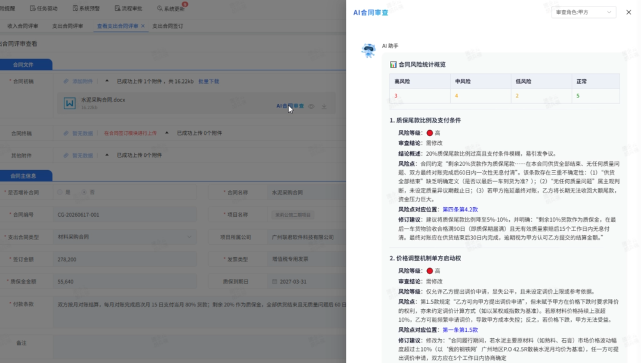Click the 流程审批 menu icon

click(x=117, y=8)
